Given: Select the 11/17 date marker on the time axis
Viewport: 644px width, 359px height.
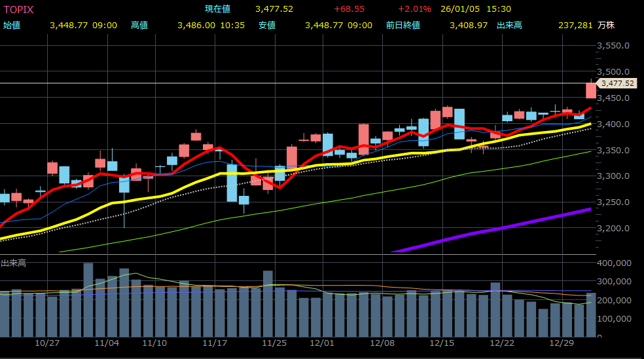Looking at the screenshot, I should click(x=215, y=343).
